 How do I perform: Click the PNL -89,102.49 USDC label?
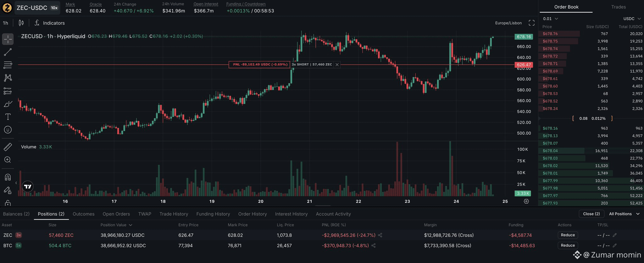tap(260, 65)
